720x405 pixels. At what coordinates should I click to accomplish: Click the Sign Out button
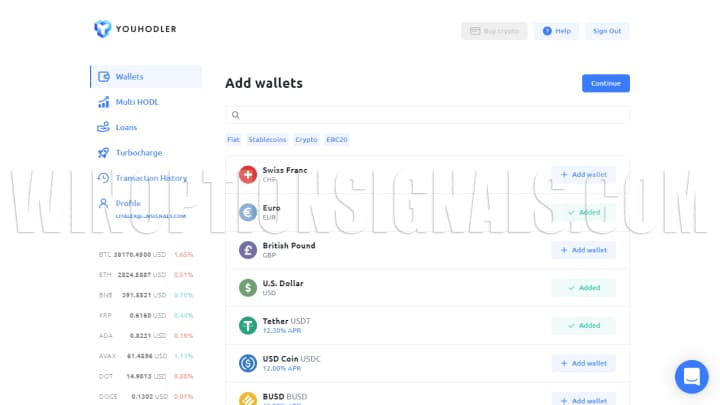607,31
